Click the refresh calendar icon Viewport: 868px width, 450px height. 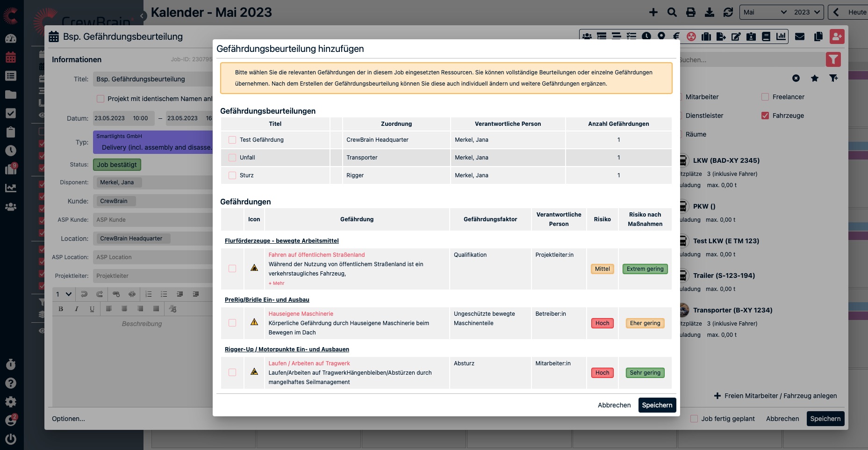728,13
